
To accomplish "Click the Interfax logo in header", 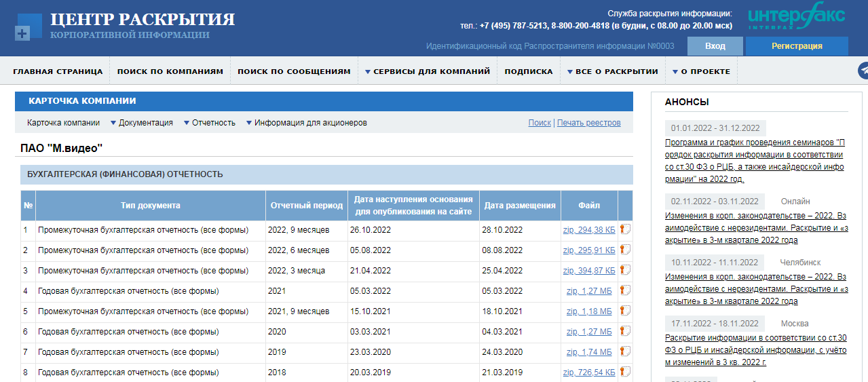I will tap(796, 19).
